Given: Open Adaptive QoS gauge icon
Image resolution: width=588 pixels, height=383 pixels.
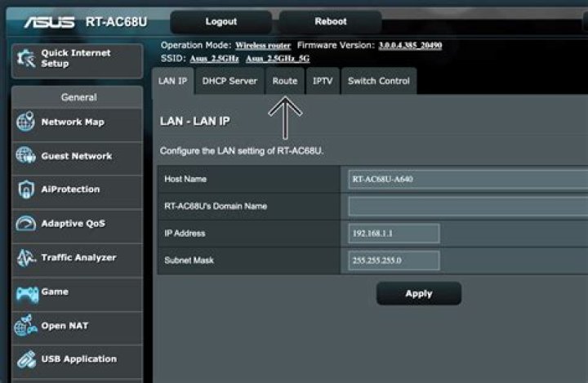Looking at the screenshot, I should coord(25,223).
